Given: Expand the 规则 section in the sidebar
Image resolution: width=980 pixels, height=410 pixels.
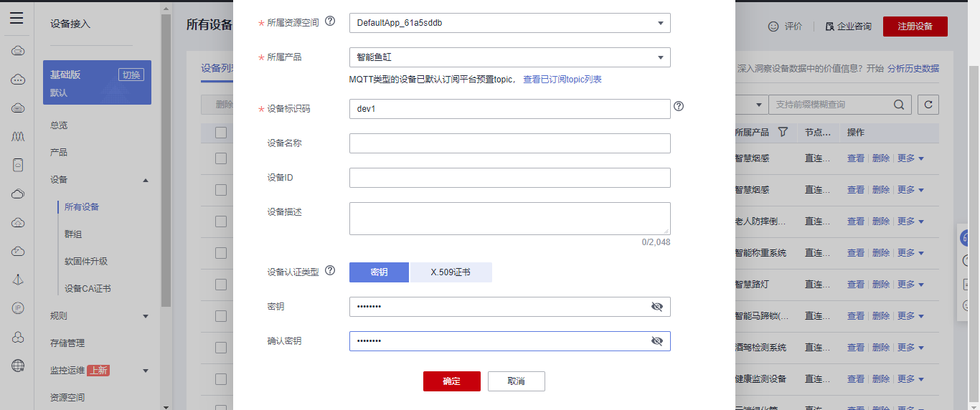Looking at the screenshot, I should [x=146, y=316].
